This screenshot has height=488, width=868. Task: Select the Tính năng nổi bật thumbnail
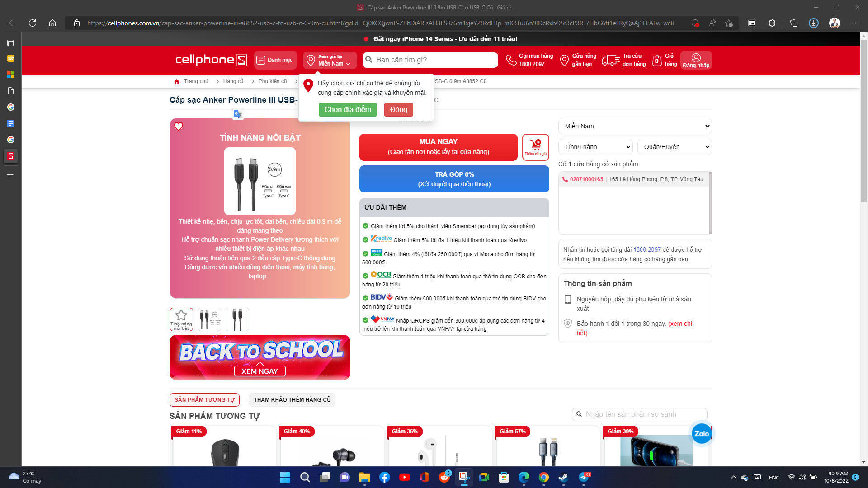181,319
